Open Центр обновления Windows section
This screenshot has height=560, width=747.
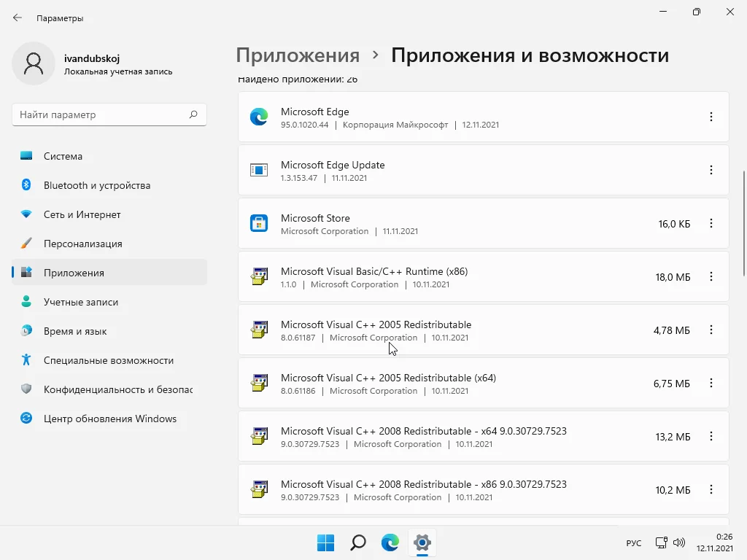[109, 418]
